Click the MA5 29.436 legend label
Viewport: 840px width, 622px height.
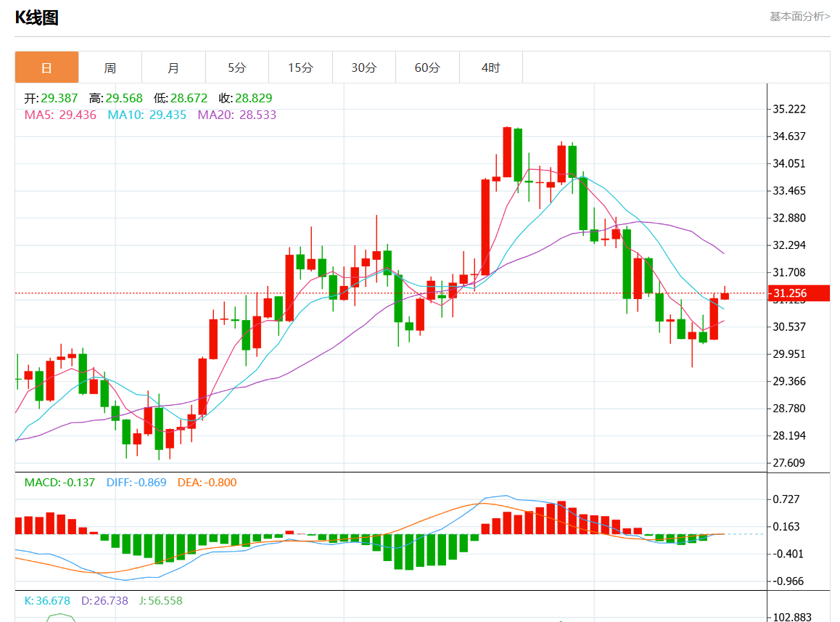(60, 115)
